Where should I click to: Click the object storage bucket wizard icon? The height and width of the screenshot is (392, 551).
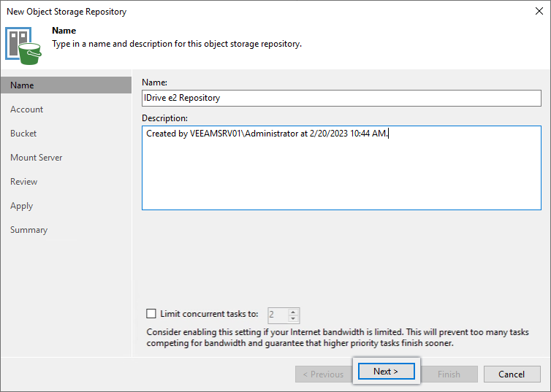pyautogui.click(x=23, y=46)
